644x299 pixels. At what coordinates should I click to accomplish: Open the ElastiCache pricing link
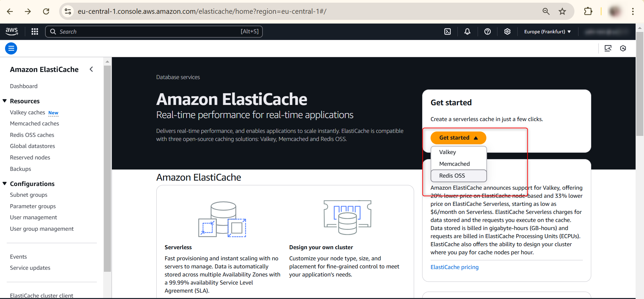point(454,267)
